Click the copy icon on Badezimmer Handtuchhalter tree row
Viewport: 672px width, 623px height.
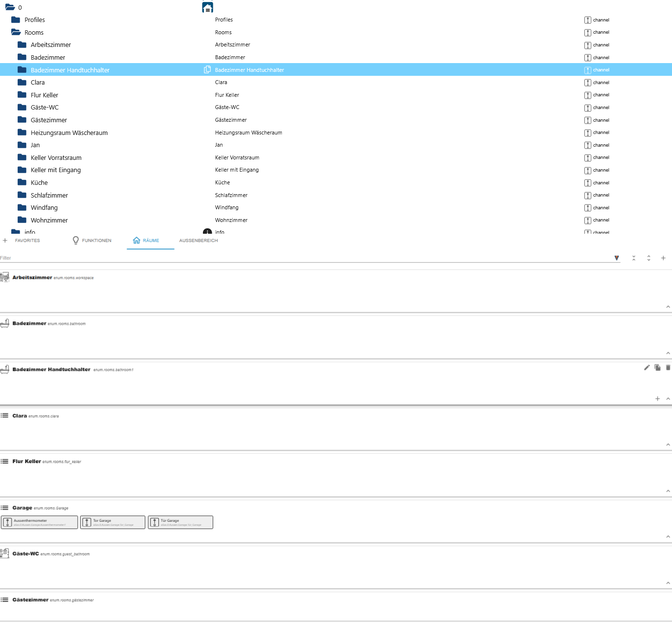point(207,70)
